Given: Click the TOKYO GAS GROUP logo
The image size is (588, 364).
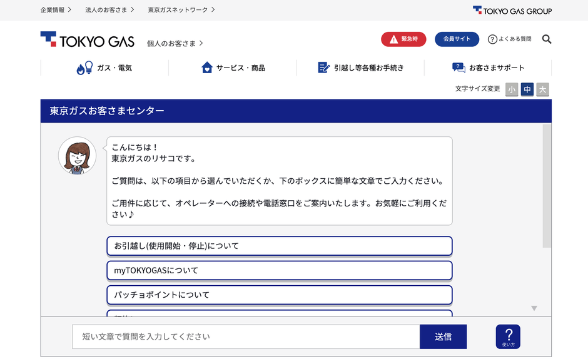Looking at the screenshot, I should pos(512,10).
